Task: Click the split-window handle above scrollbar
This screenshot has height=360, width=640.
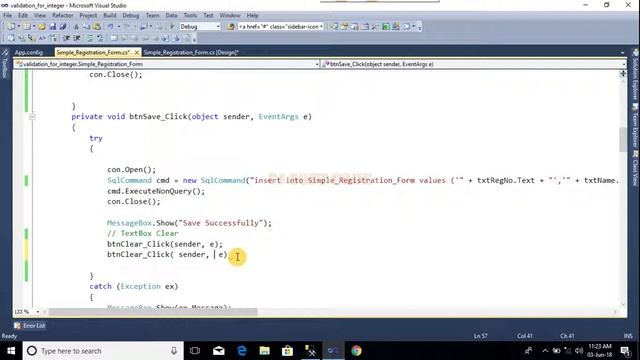Action: tap(623, 73)
